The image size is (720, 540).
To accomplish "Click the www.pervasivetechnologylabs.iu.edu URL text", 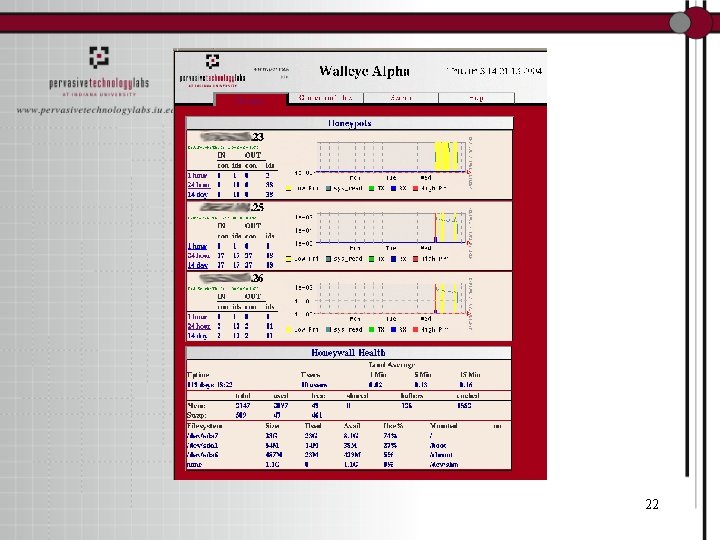I will pos(96,110).
